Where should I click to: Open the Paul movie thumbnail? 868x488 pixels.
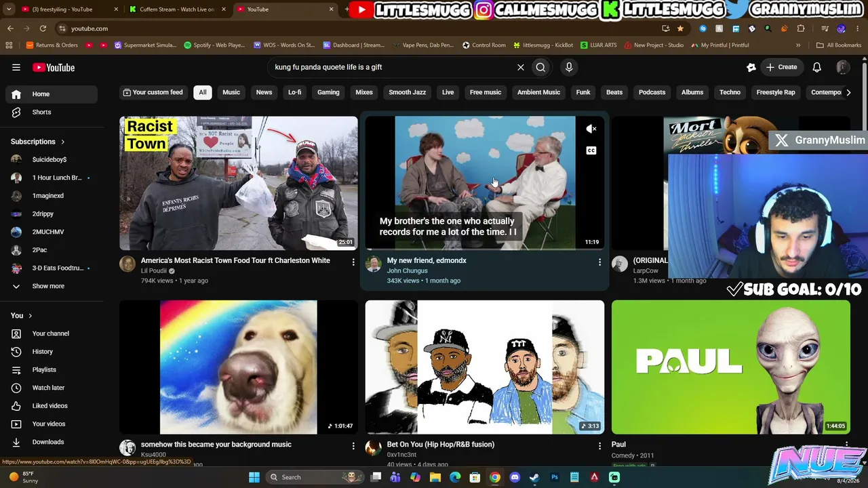click(730, 367)
